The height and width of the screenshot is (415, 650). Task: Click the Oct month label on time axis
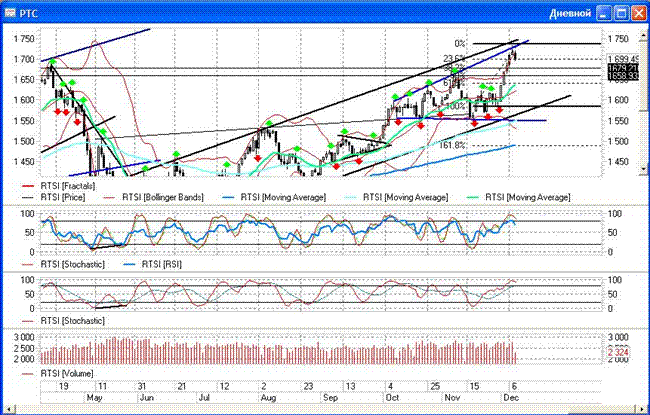[392, 398]
